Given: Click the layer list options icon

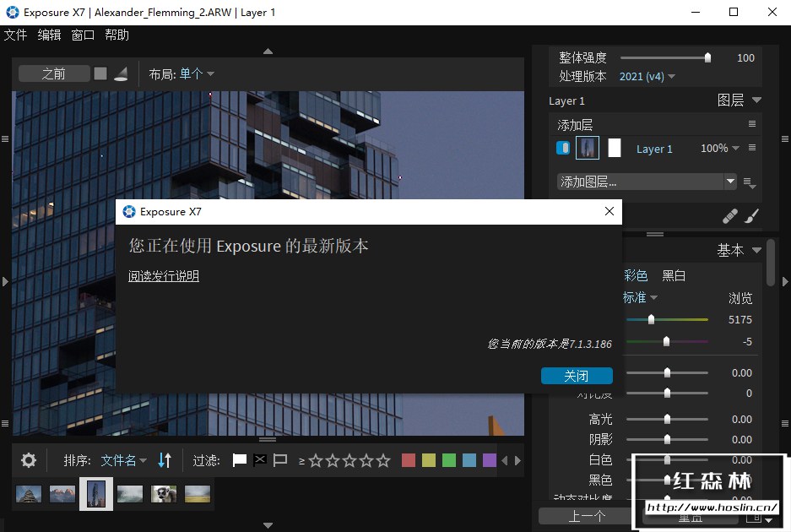Looking at the screenshot, I should 749,182.
